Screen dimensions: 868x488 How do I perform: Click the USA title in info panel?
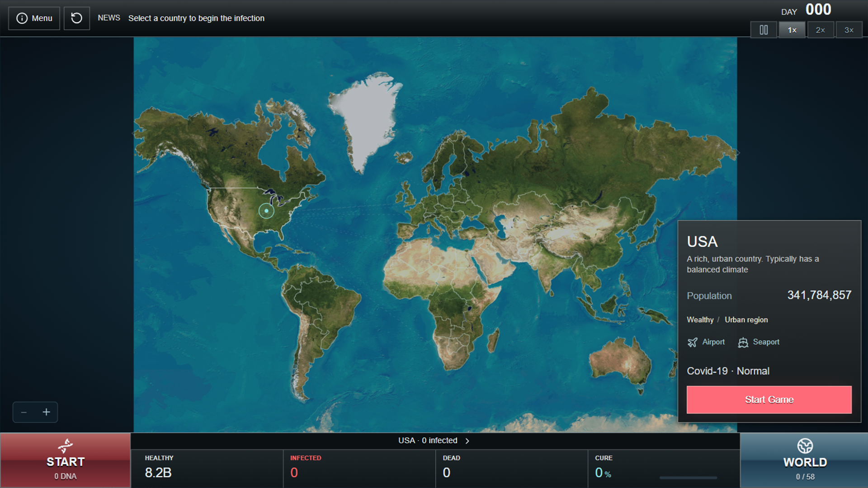[x=702, y=242]
